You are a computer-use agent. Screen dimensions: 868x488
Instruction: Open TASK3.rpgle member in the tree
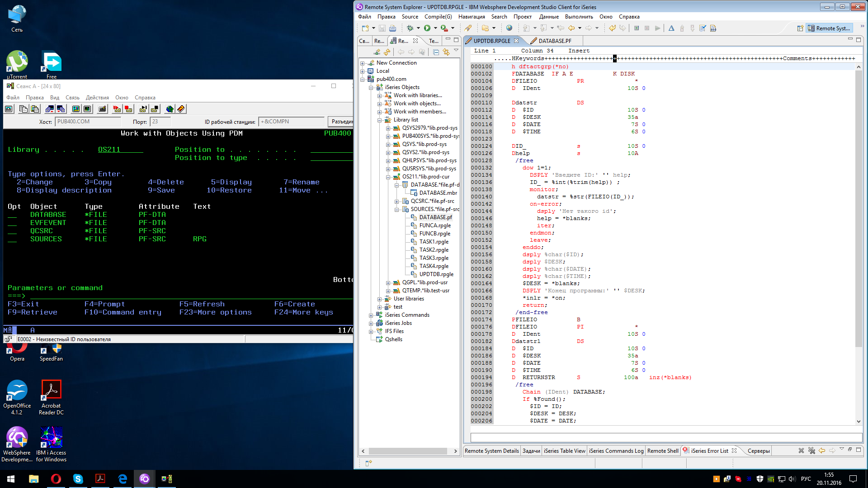click(x=434, y=258)
